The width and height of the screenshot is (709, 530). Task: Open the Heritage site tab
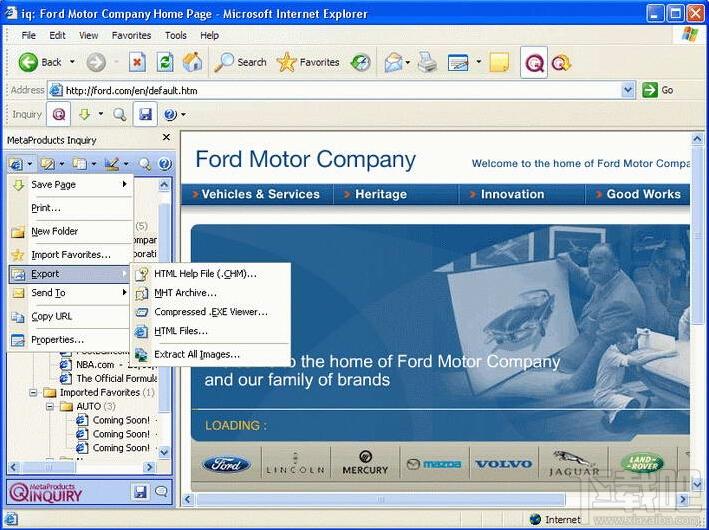click(396, 194)
